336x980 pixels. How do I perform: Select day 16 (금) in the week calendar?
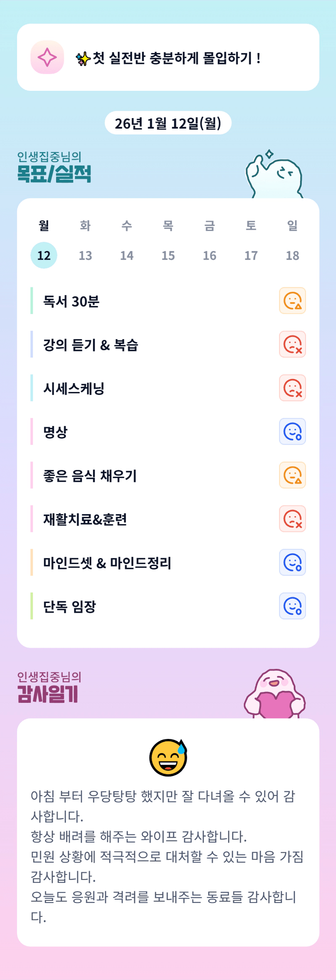(210, 255)
